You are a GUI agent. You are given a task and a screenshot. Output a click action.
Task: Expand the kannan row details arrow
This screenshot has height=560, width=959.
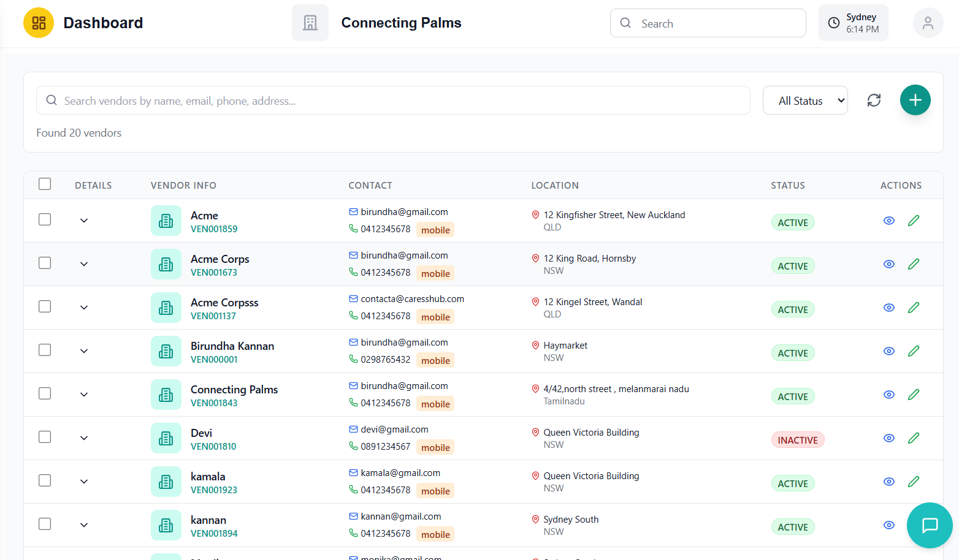click(84, 525)
